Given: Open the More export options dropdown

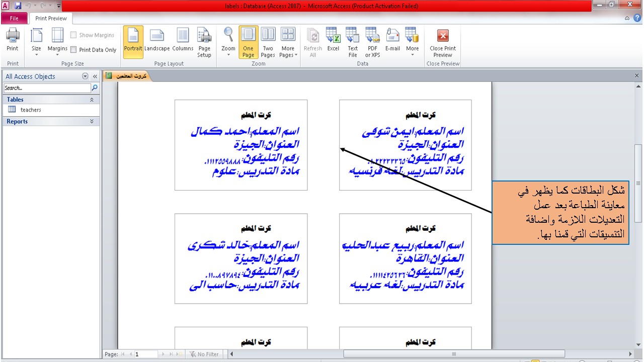Looking at the screenshot, I should (413, 42).
